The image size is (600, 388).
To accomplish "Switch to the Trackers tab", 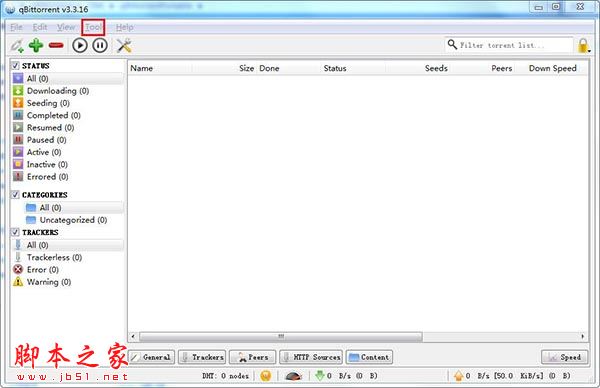I will tap(202, 357).
